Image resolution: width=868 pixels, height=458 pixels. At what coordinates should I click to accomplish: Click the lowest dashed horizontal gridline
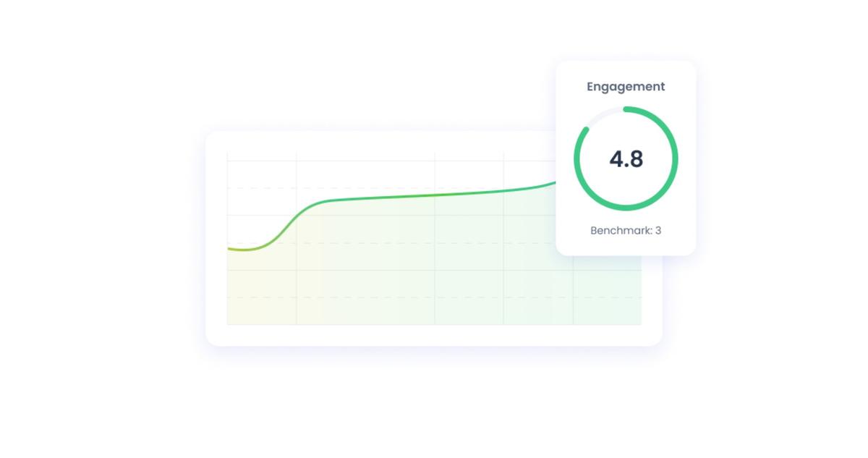tap(362, 297)
